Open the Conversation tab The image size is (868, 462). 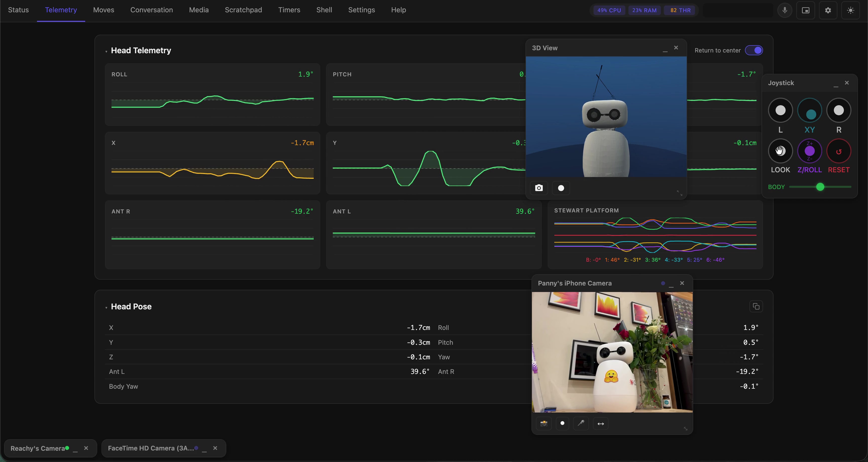tap(152, 10)
